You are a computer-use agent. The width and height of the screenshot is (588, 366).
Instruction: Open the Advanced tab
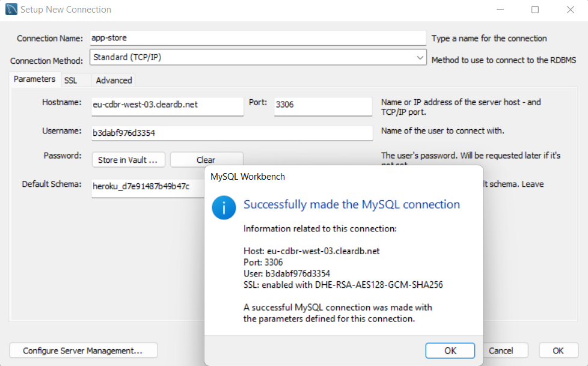114,81
